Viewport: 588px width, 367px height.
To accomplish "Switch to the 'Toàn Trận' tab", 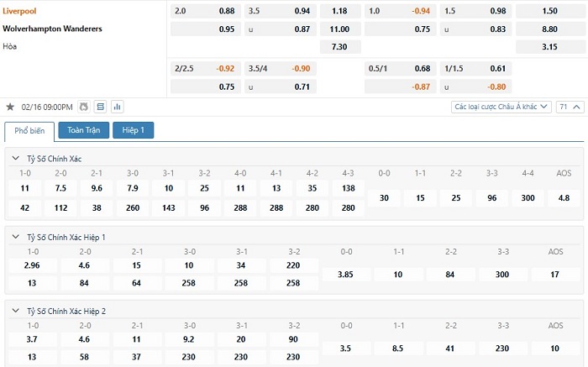I will [x=84, y=130].
